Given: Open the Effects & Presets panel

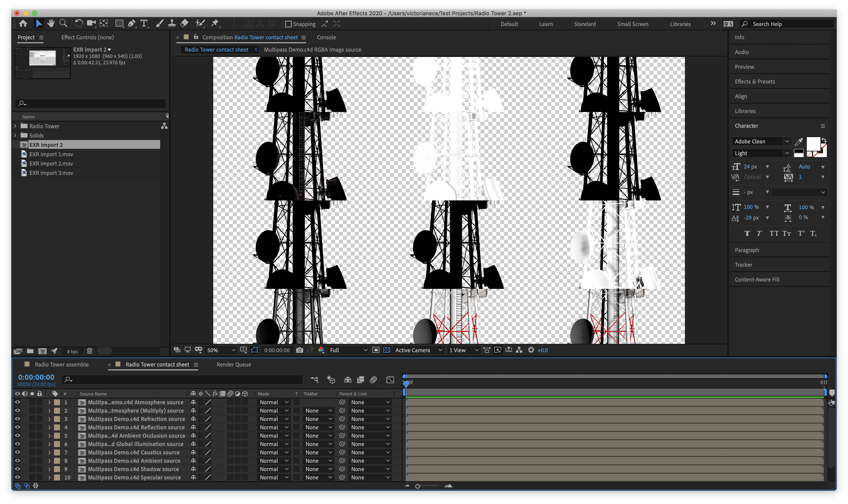Looking at the screenshot, I should click(x=755, y=82).
